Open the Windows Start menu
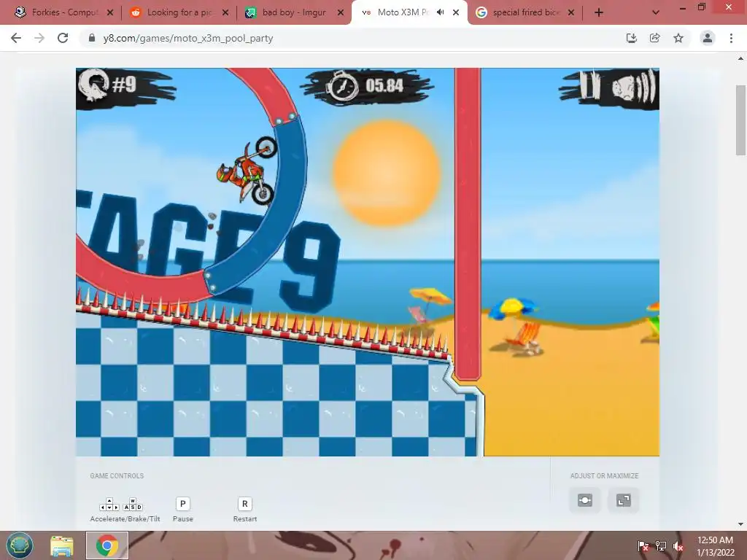747x560 pixels. [20, 545]
